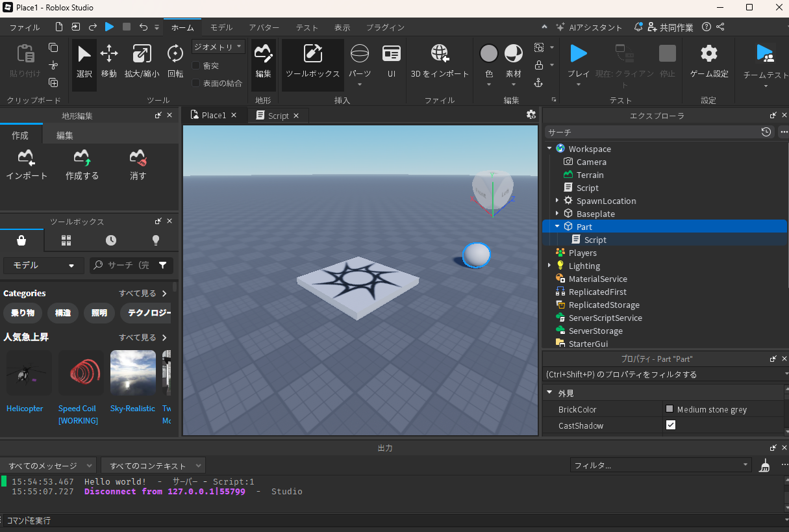This screenshot has width=789, height=532.
Task: Open the すべてのメッセージ filter dropdown
Action: coord(49,466)
